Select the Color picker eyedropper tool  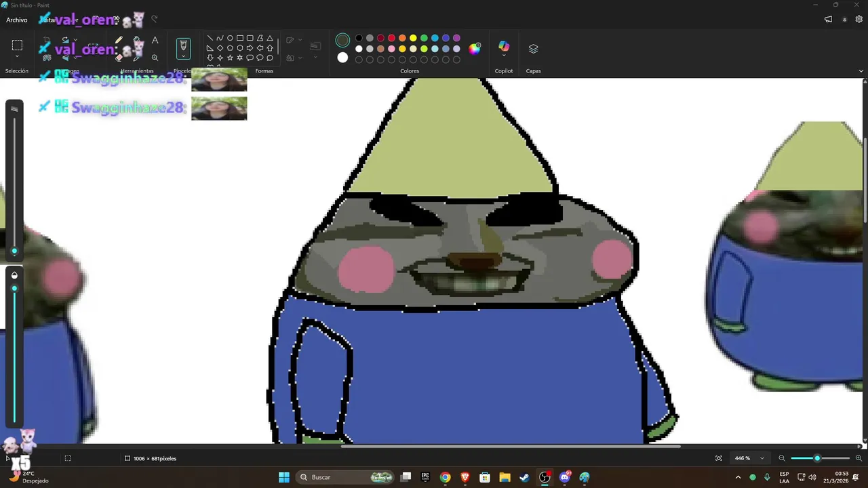pyautogui.click(x=137, y=58)
